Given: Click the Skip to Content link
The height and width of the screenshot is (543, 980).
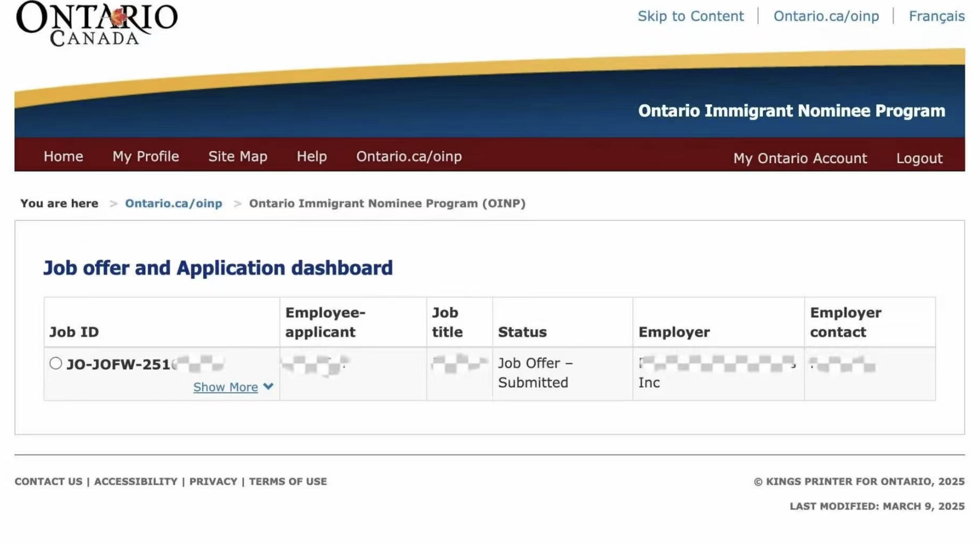Looking at the screenshot, I should coord(690,16).
